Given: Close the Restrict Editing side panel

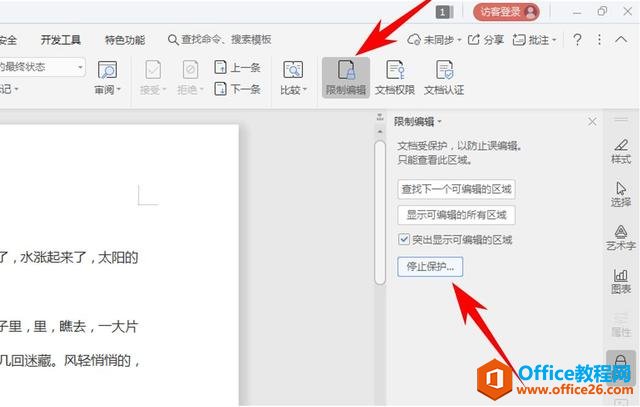Looking at the screenshot, I should 592,122.
